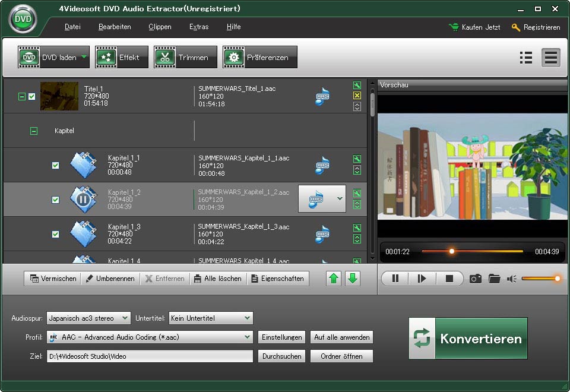Move item down with green arrow
Viewport: 570px width, 392px height.
tap(353, 279)
